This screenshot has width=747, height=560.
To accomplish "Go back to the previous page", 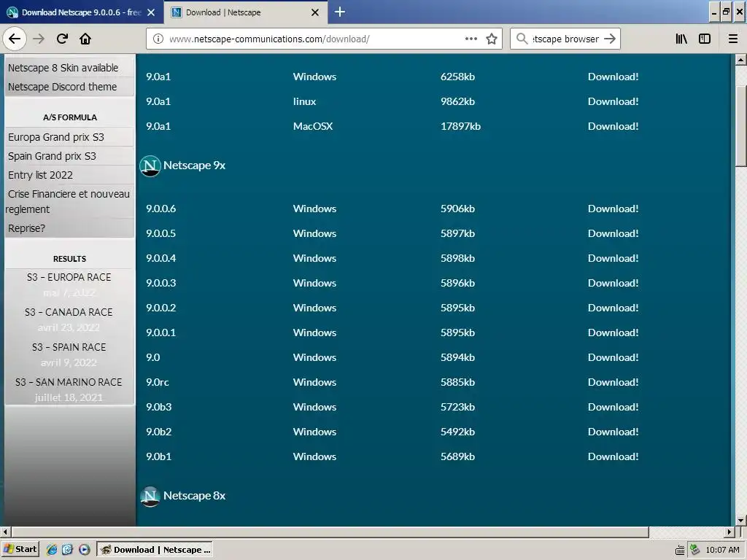I will 15,39.
